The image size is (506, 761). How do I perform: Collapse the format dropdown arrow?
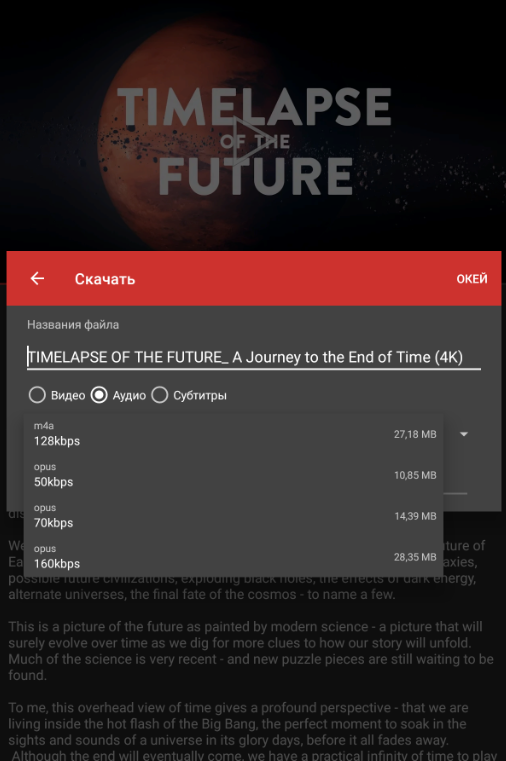pos(464,434)
